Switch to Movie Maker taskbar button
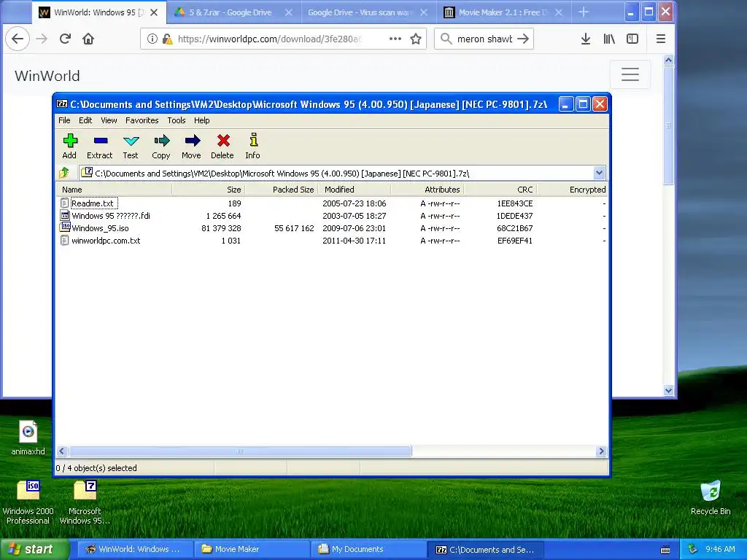 tap(251, 549)
